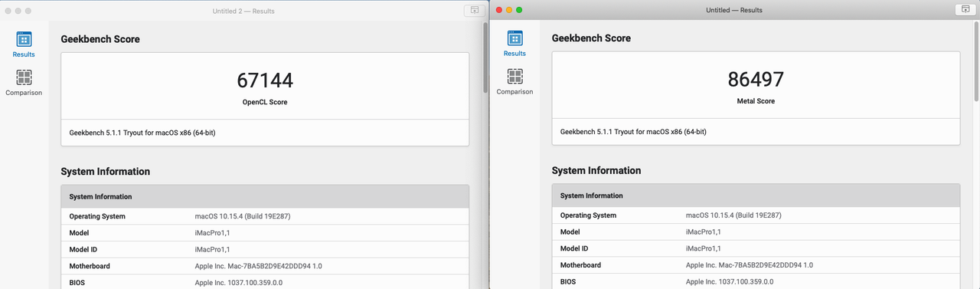Image resolution: width=980 pixels, height=289 pixels.
Task: Click Model ID row label in Metal window
Action: [x=575, y=248]
